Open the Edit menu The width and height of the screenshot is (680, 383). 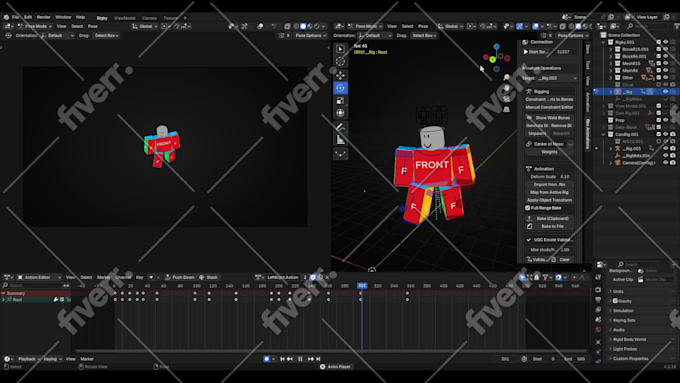point(28,17)
